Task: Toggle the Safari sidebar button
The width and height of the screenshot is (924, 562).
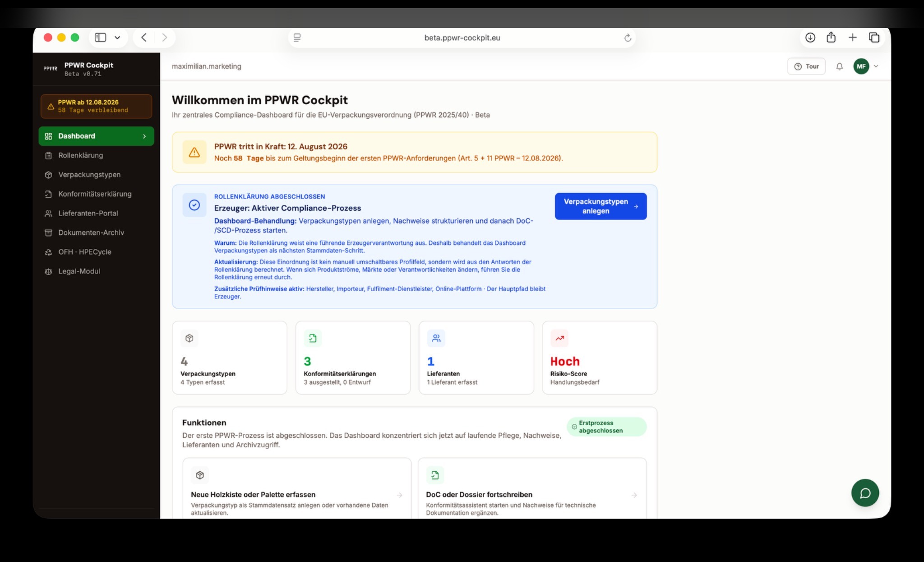Action: [101, 37]
